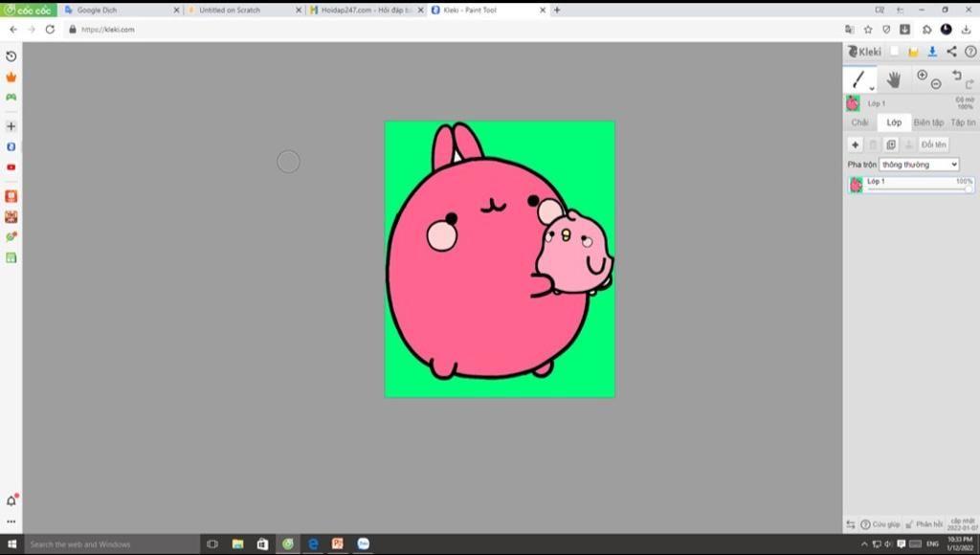The width and height of the screenshot is (980, 555).
Task: Open browser translate icon in address bar
Action: click(x=849, y=30)
